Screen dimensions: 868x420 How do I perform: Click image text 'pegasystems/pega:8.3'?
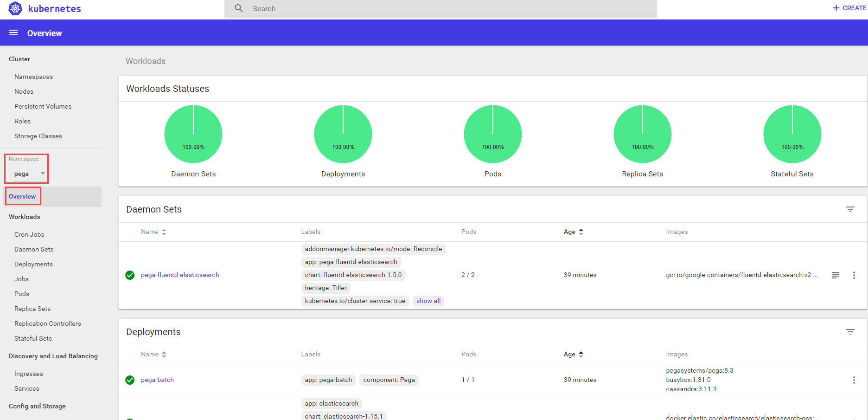point(700,370)
